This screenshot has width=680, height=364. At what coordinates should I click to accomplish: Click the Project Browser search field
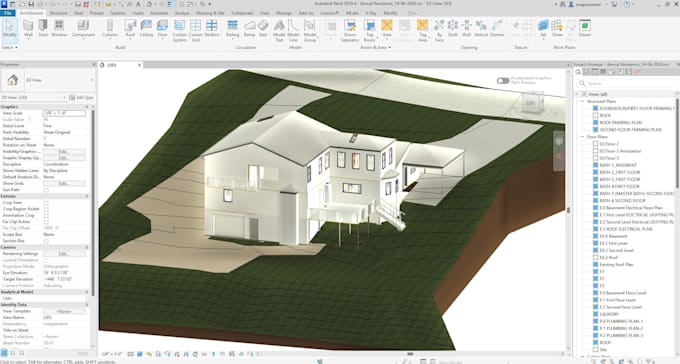(x=629, y=83)
